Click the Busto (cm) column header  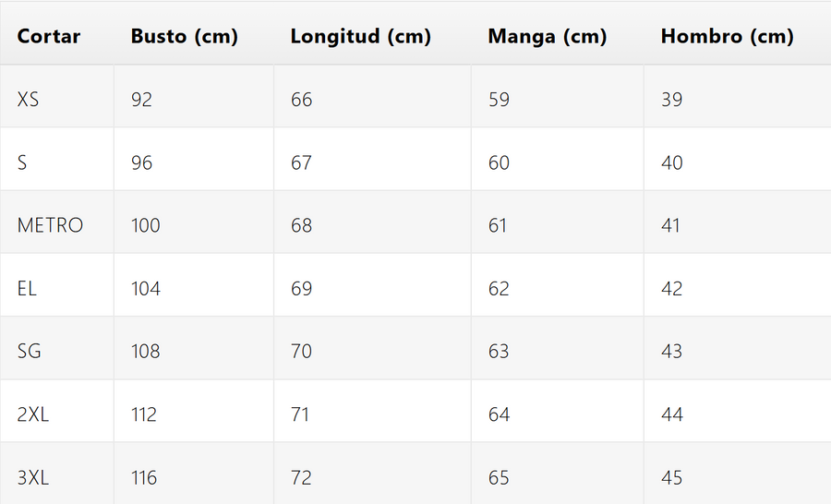point(185,37)
